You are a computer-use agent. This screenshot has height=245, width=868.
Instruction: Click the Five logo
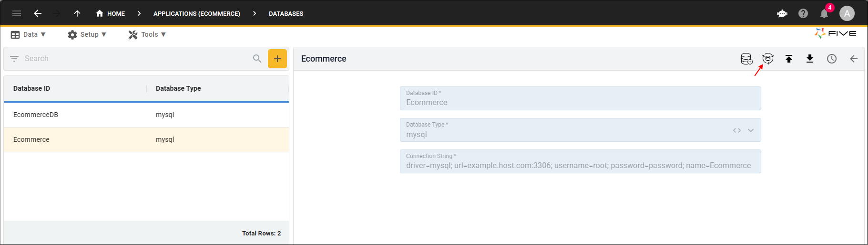pos(836,33)
